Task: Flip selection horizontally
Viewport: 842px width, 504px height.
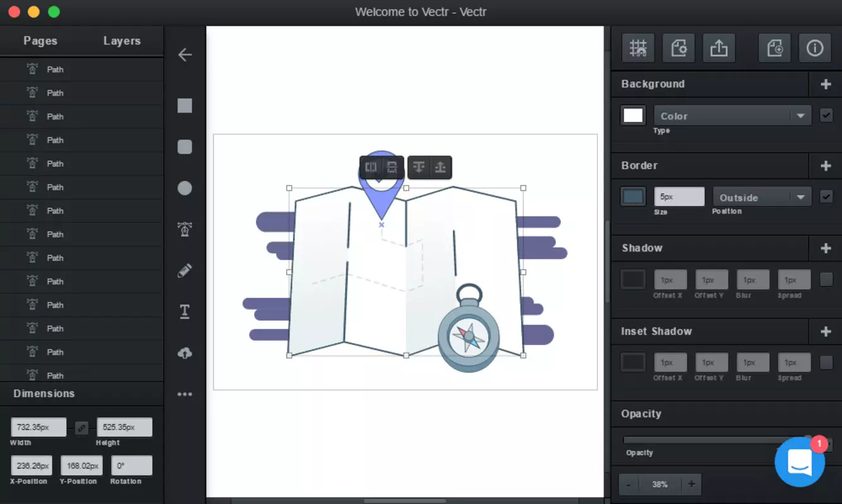Action: 371,168
